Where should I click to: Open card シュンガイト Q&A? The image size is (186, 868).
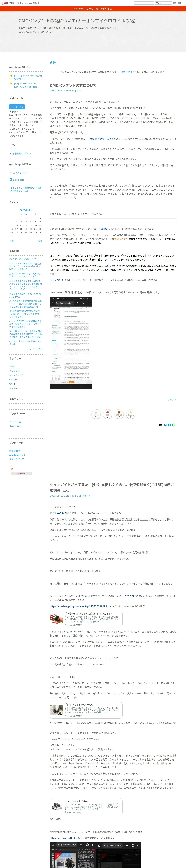[86, 807]
